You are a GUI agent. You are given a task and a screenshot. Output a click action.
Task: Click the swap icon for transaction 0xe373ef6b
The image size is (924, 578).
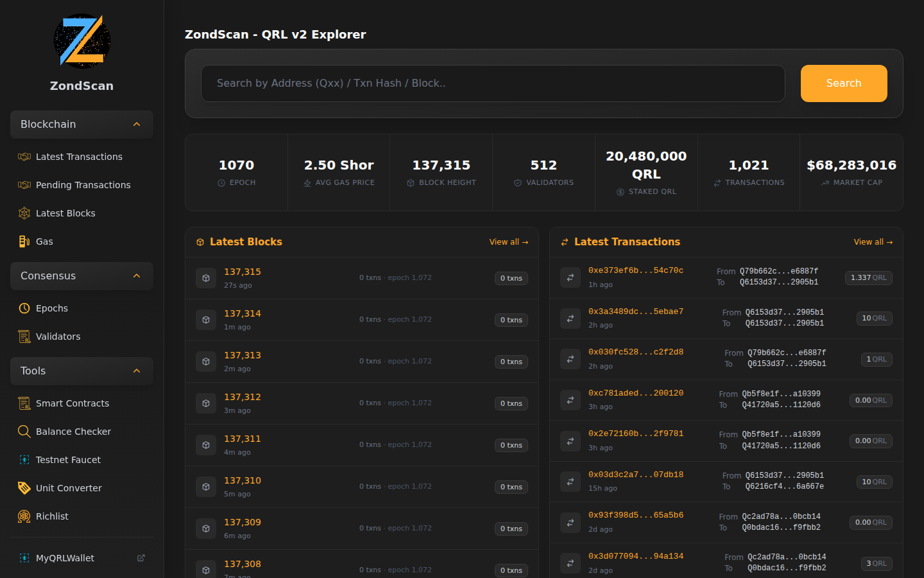[570, 277]
